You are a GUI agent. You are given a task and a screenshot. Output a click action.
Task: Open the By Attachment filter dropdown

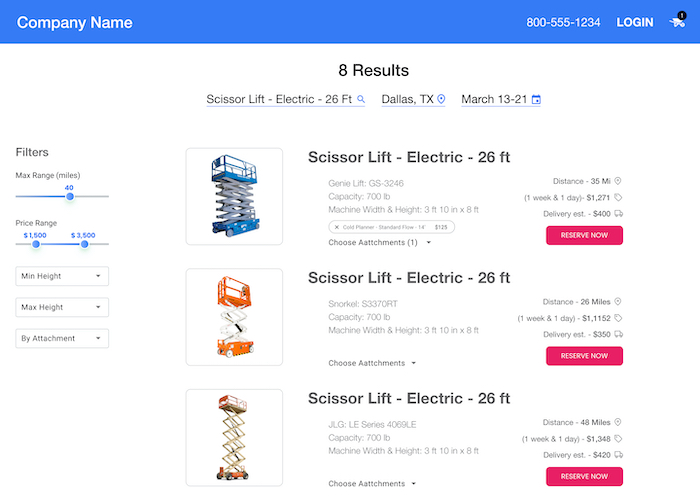click(x=62, y=338)
